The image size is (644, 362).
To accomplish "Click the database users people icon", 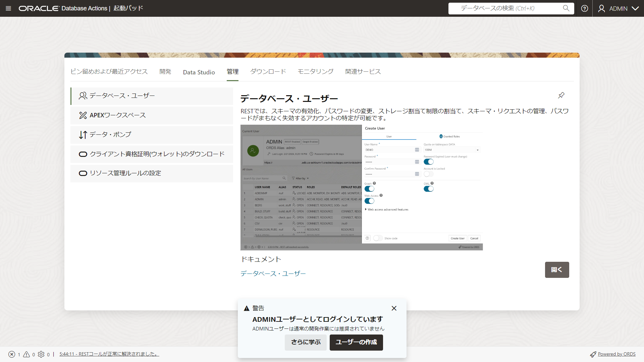I will point(83,96).
